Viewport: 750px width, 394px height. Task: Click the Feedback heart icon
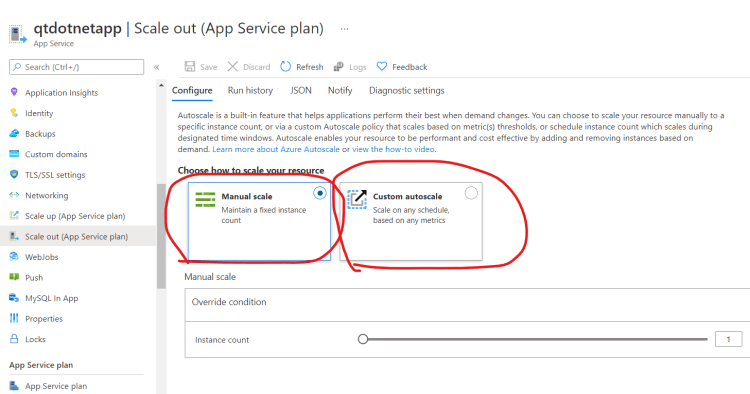382,66
